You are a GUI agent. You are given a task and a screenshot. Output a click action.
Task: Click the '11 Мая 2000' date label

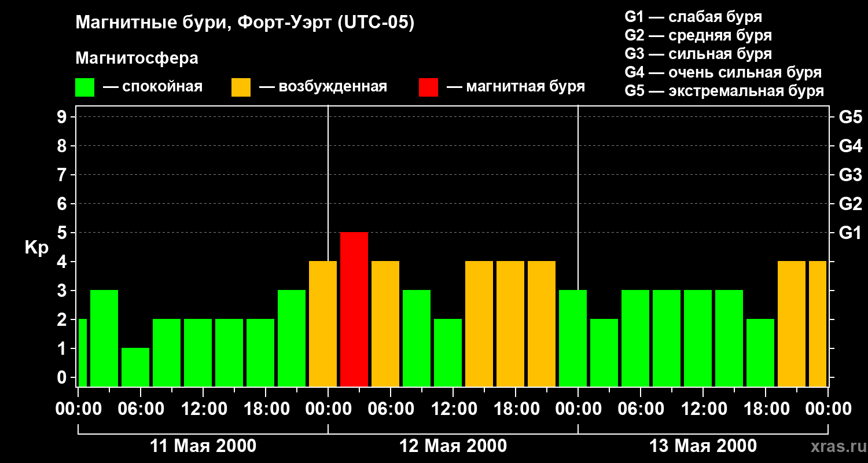pyautogui.click(x=203, y=446)
